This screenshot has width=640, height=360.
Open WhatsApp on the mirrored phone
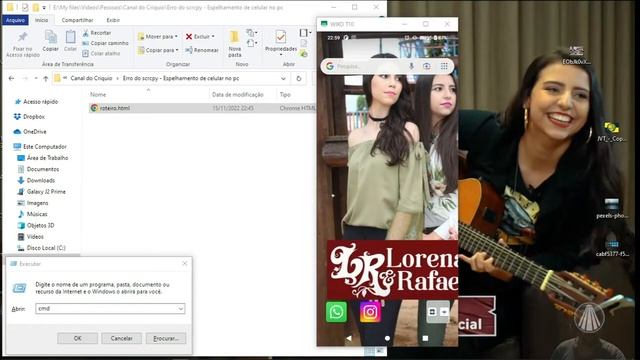pos(336,312)
